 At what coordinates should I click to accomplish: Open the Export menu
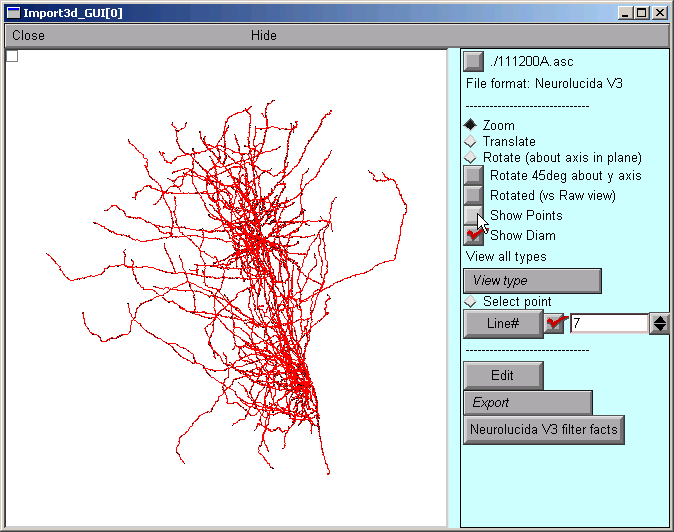click(527, 403)
